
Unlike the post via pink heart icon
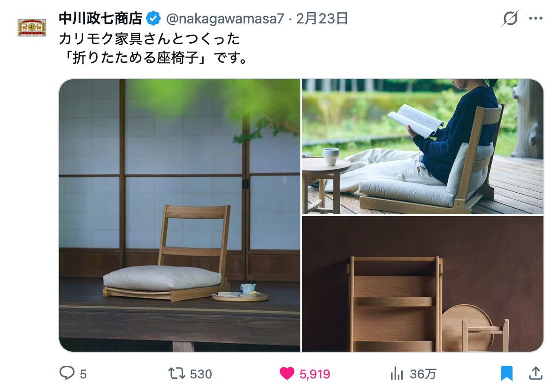click(x=287, y=374)
